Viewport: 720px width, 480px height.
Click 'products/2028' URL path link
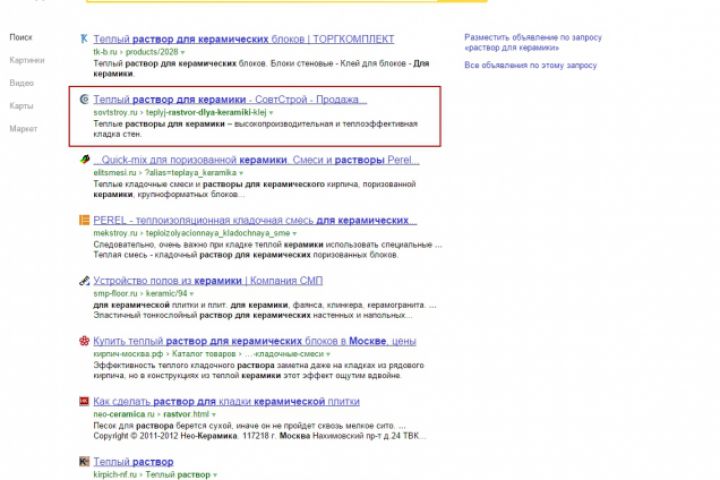[x=152, y=52]
